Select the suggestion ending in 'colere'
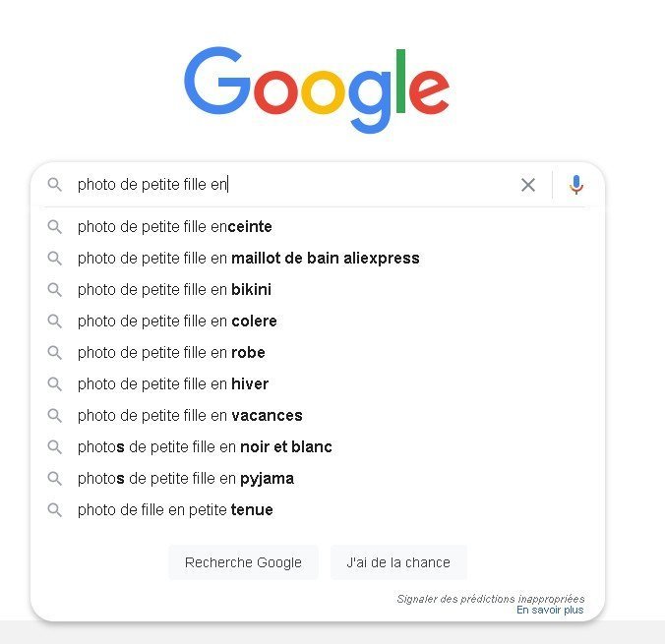 (177, 322)
